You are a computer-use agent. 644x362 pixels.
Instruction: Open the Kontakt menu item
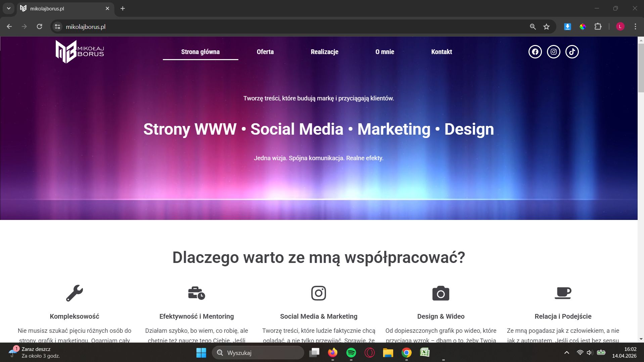click(x=442, y=52)
